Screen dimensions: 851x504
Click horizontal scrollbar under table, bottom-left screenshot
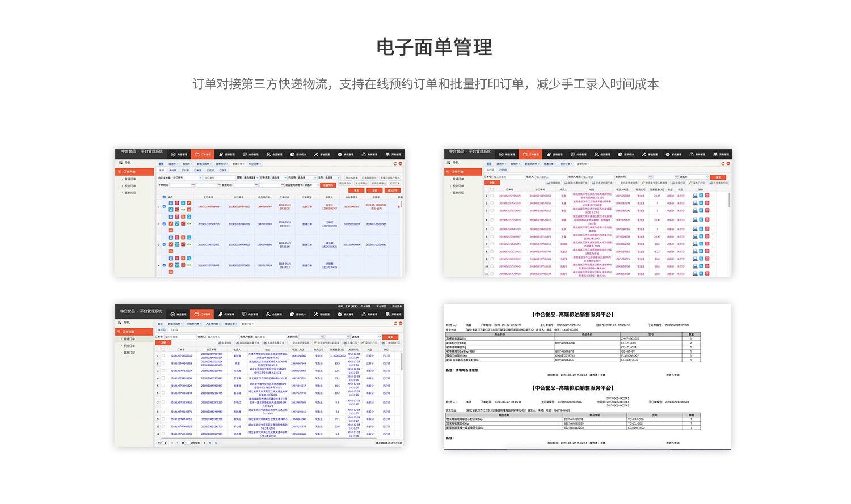pyautogui.click(x=269, y=438)
